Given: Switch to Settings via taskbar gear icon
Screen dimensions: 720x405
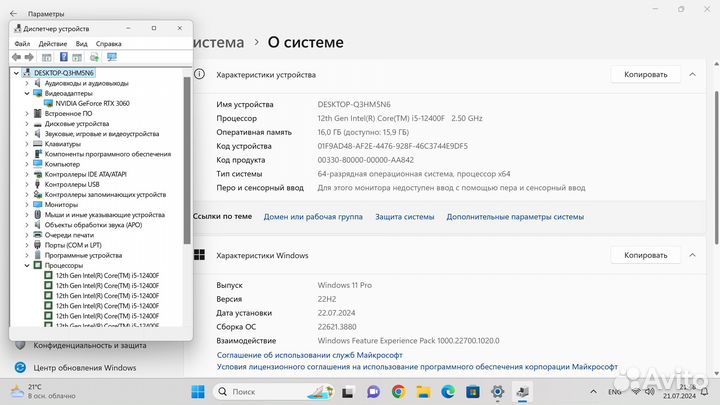Looking at the screenshot, I should pyautogui.click(x=498, y=392).
